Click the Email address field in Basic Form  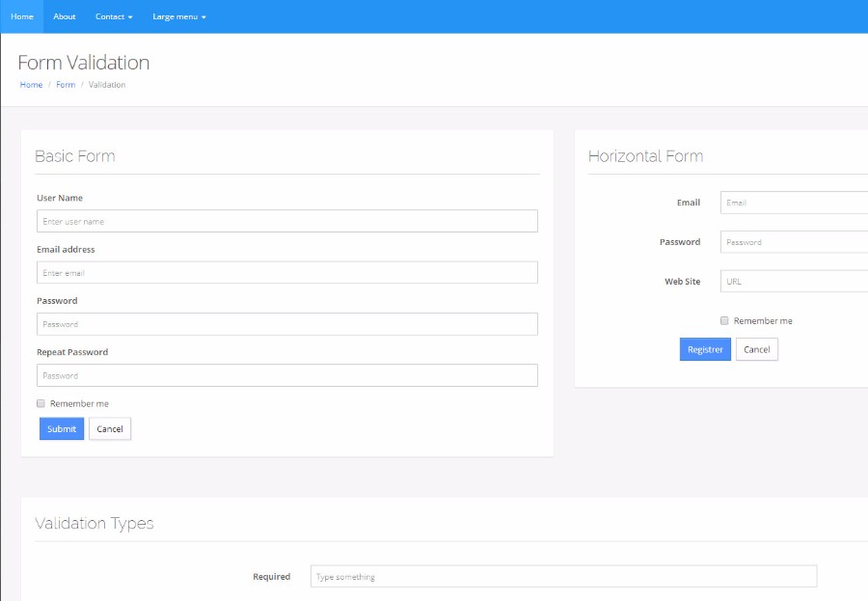click(x=286, y=273)
